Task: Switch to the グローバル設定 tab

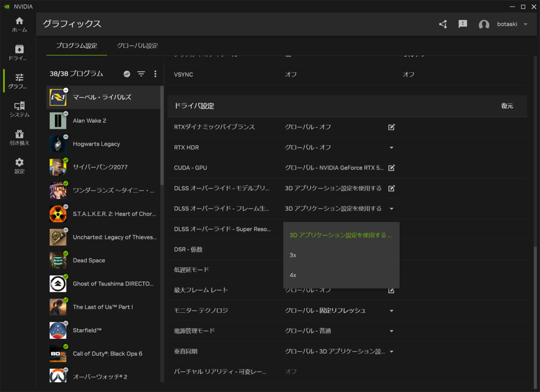Action: coord(137,46)
